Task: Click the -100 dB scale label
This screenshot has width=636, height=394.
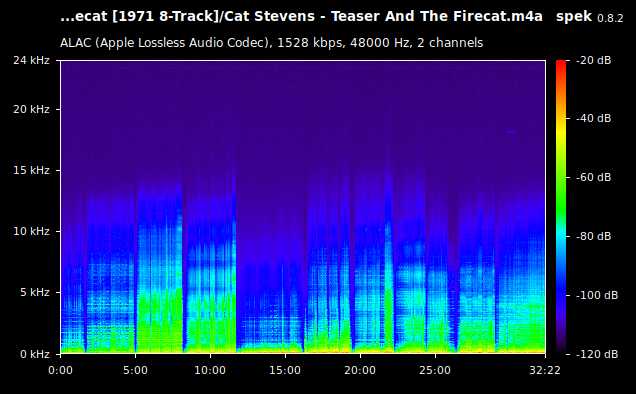Action: (x=597, y=295)
